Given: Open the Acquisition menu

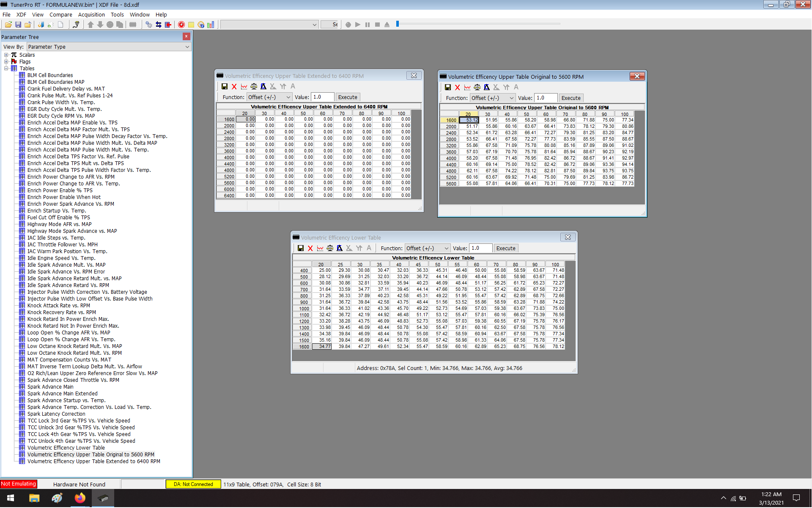Looking at the screenshot, I should [x=91, y=14].
